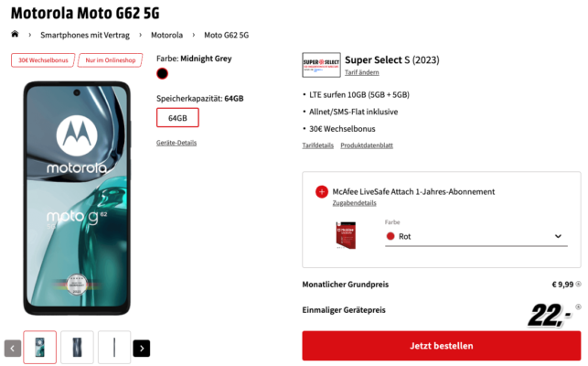Viewport: 588px width, 366px height.
Task: Go to the home page via house icon
Action: (15, 34)
